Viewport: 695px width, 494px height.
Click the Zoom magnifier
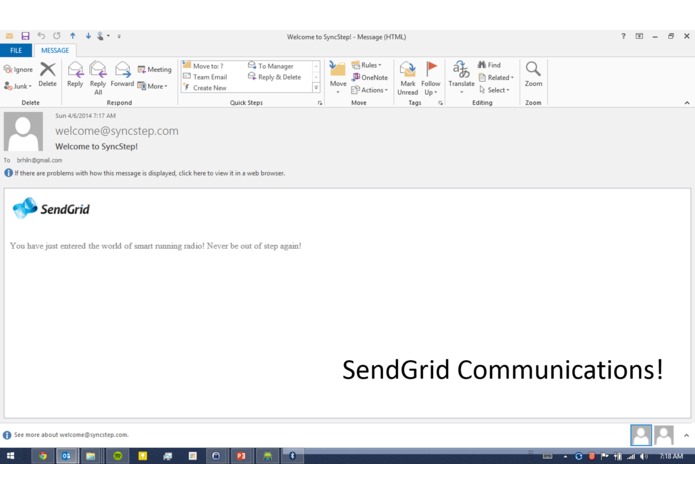tap(533, 74)
